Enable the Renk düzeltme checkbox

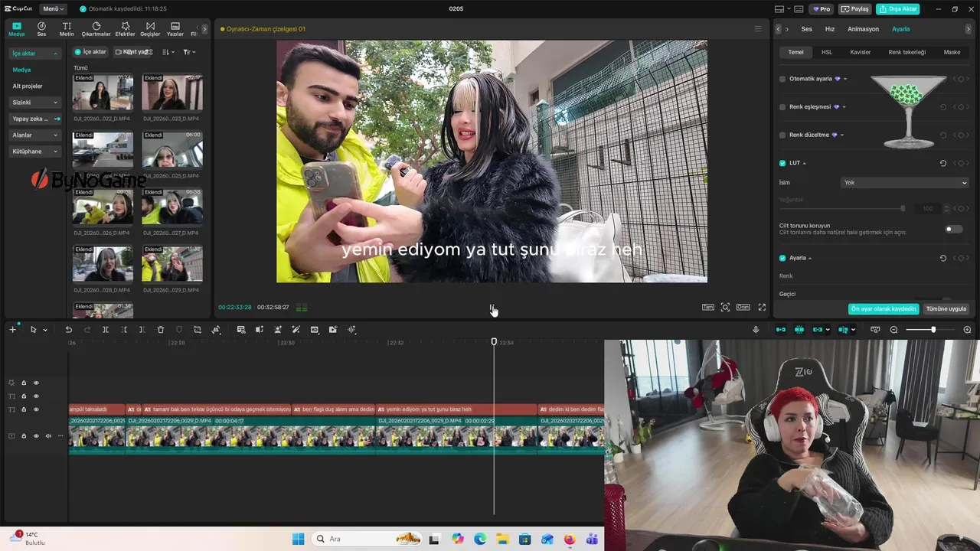point(782,135)
